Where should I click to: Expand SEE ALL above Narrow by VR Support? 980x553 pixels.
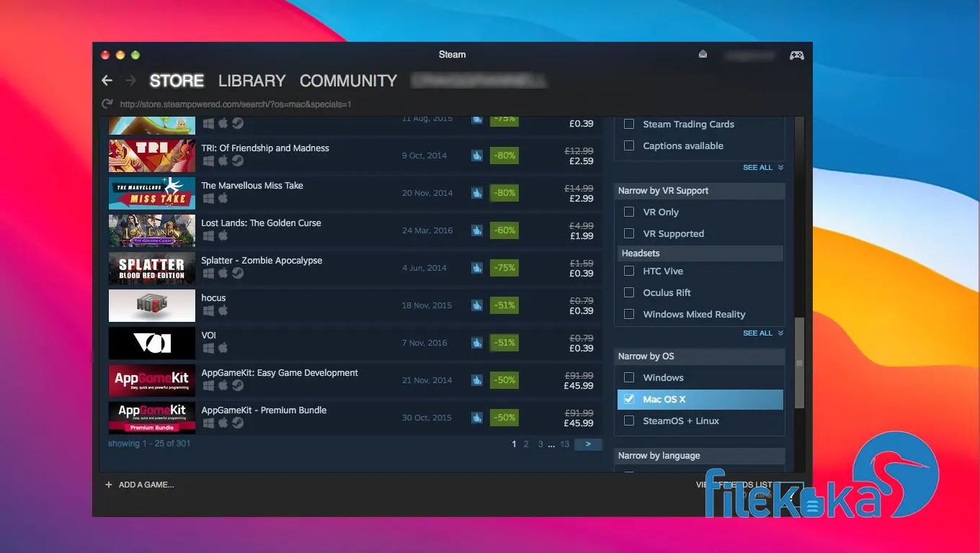coord(763,168)
